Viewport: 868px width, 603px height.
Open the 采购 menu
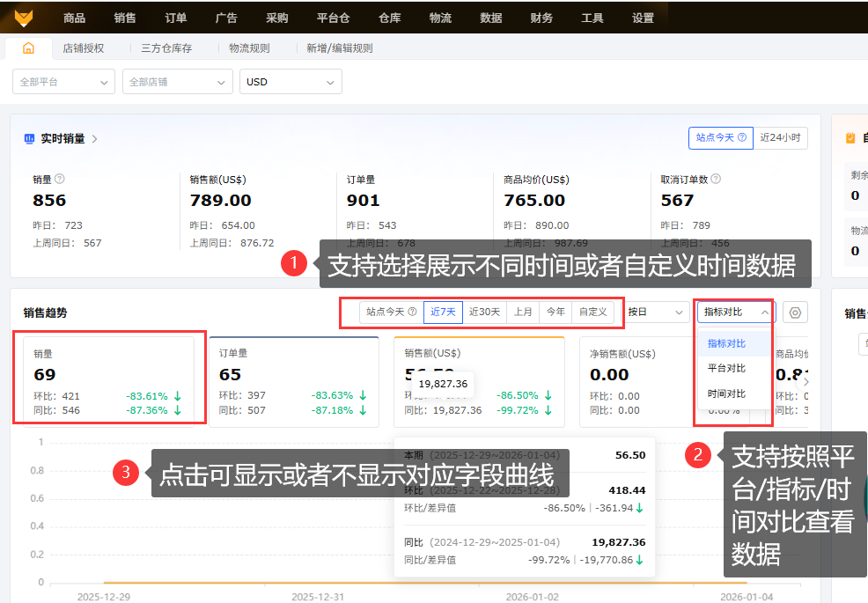pos(276,18)
